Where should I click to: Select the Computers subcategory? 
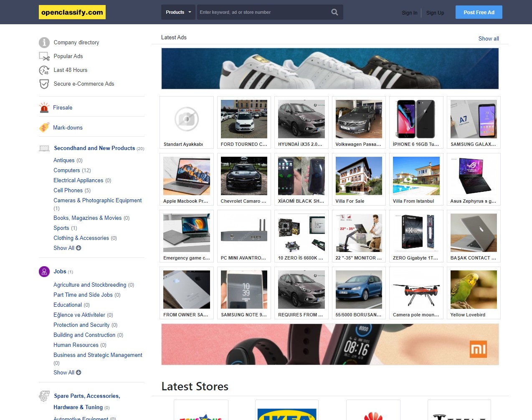[67, 171]
